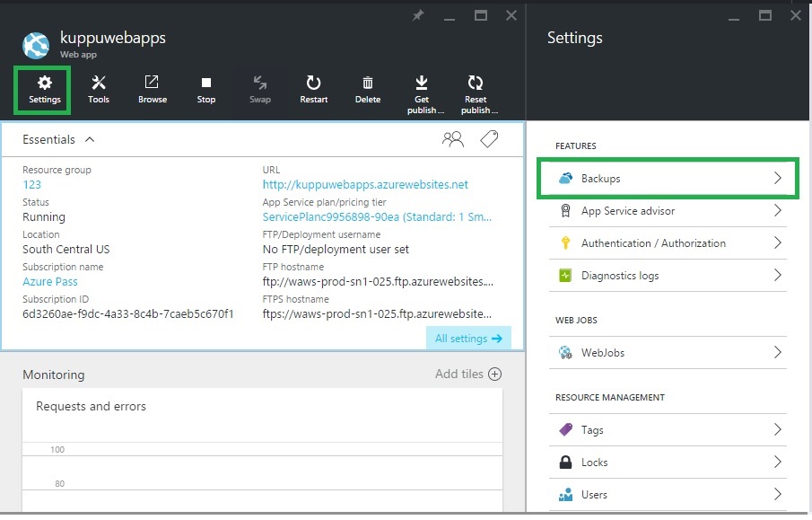812x520 pixels.
Task: Select Authentication / Authorization option
Action: pyautogui.click(x=667, y=243)
